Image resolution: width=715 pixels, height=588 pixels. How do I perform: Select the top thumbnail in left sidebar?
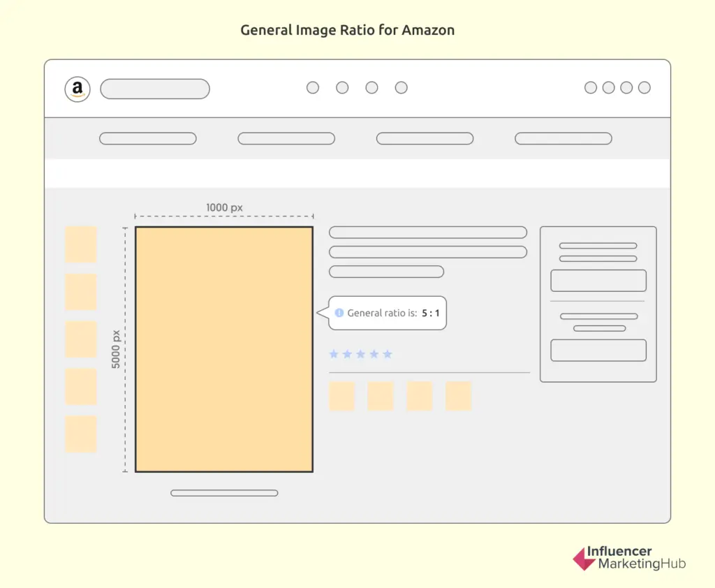81,244
